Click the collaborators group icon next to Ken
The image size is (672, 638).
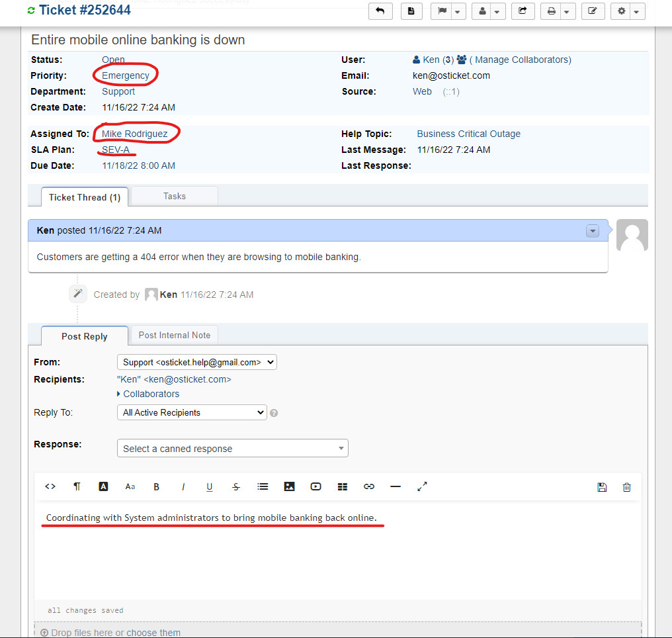(x=461, y=59)
